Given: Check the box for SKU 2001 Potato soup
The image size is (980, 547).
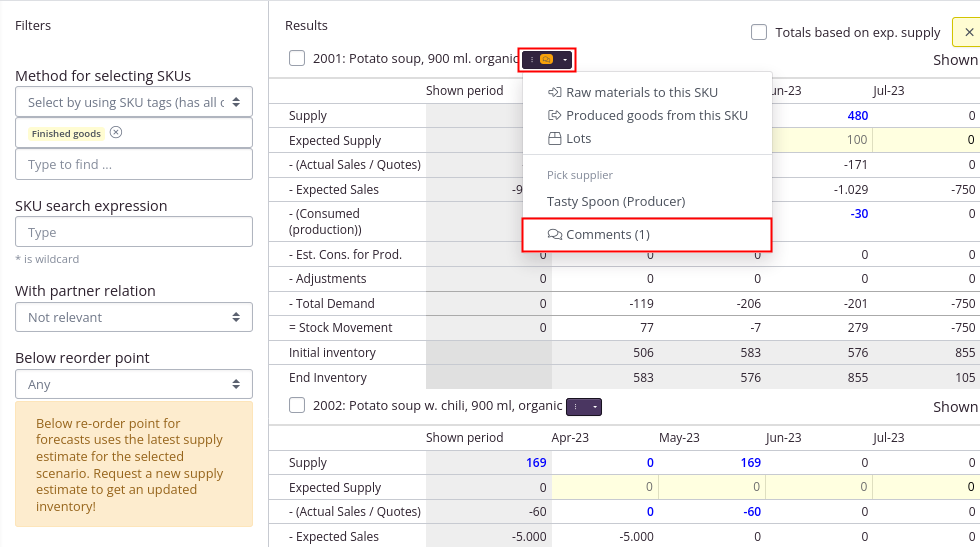Looking at the screenshot, I should pyautogui.click(x=297, y=58).
